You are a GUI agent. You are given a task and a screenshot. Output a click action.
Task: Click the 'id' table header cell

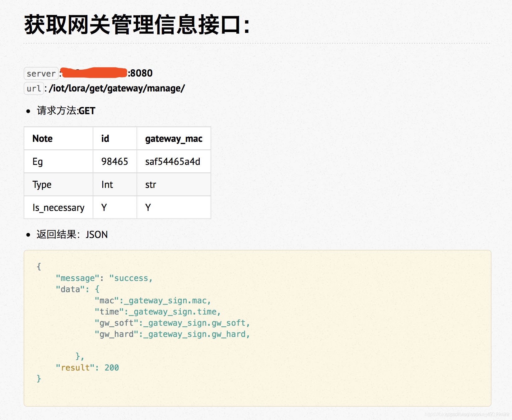coord(115,138)
